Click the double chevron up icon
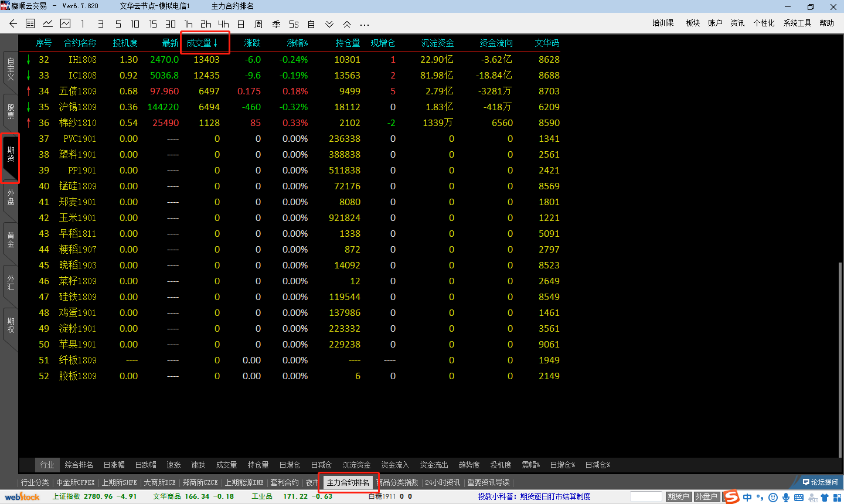844x504 pixels. pyautogui.click(x=347, y=24)
